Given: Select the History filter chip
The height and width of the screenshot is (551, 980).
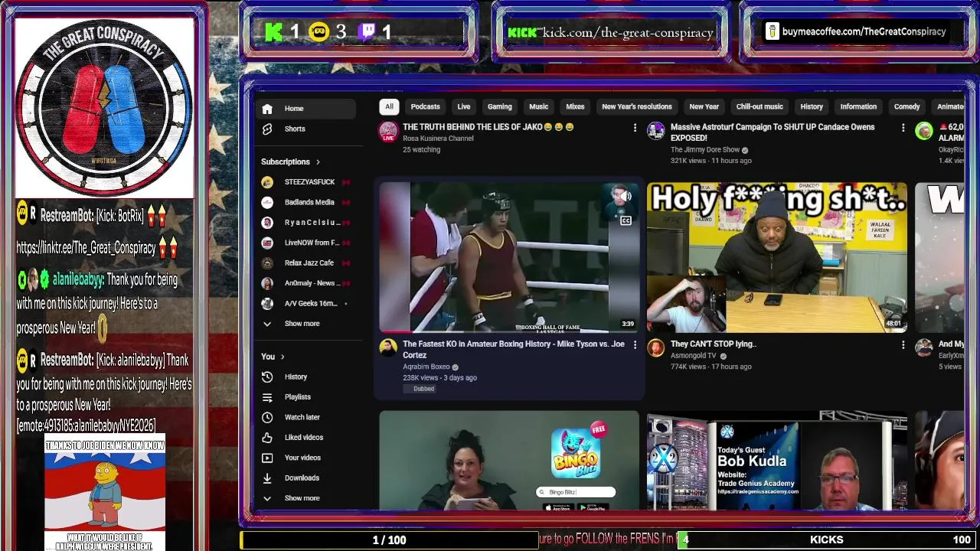Looking at the screenshot, I should pyautogui.click(x=812, y=107).
